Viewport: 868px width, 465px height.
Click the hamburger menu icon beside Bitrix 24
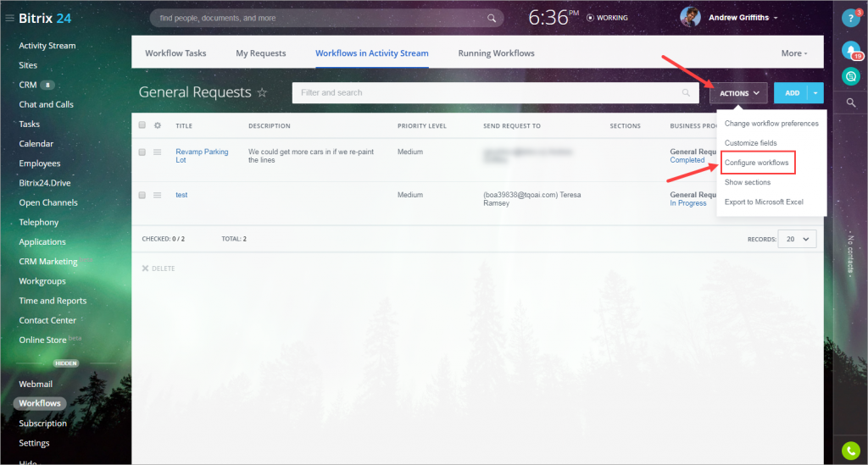click(9, 19)
